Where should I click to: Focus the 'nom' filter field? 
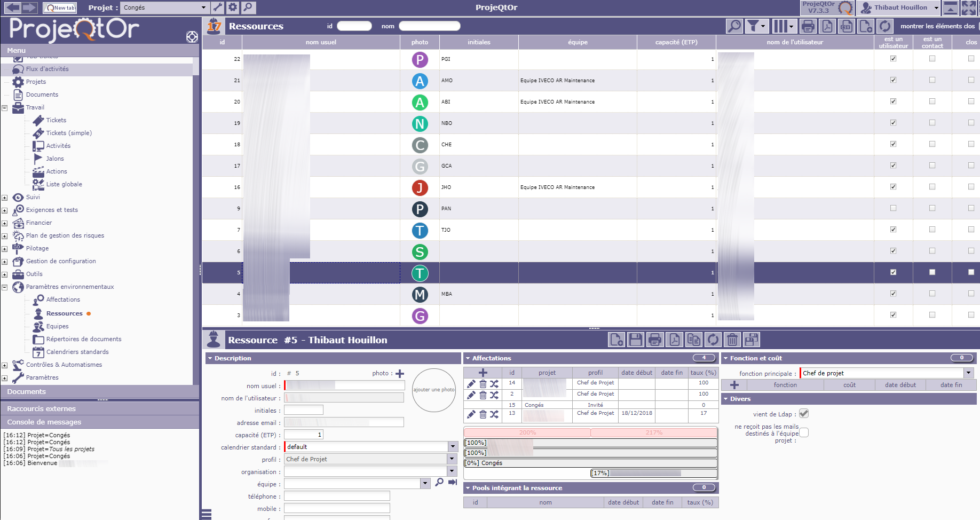(x=429, y=26)
